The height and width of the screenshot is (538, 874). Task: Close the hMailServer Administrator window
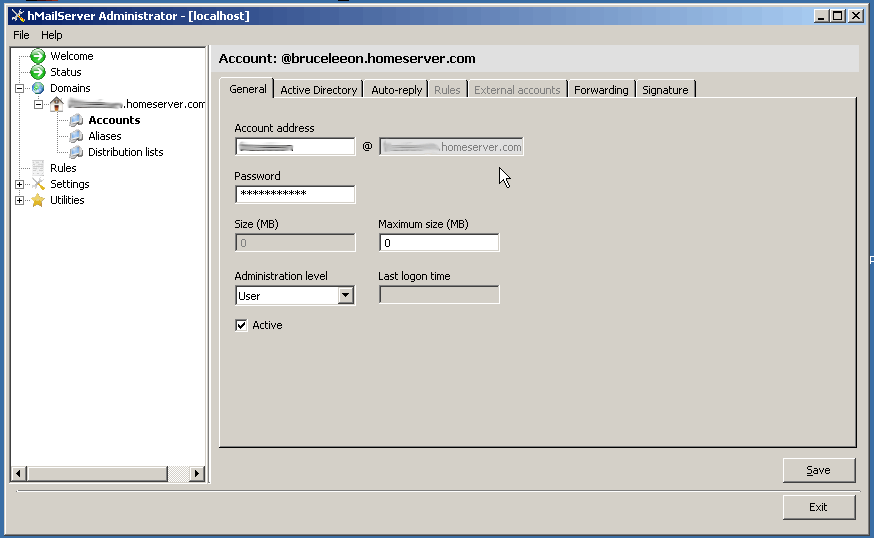click(856, 16)
